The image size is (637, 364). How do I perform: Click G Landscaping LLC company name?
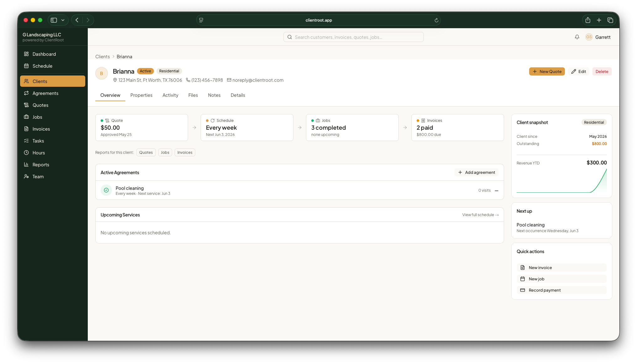click(42, 35)
